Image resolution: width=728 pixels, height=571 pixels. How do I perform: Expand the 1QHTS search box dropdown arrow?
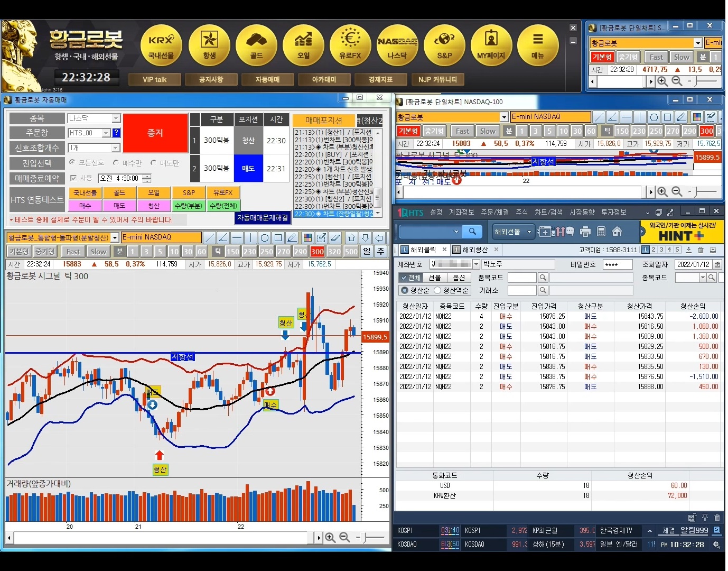pos(456,232)
